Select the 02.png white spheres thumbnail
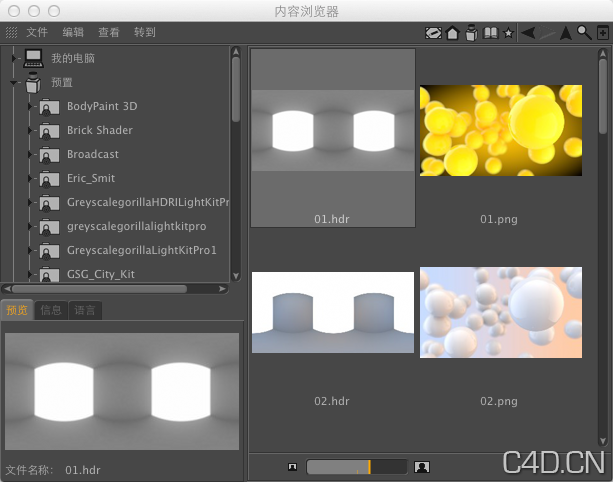 coord(501,312)
